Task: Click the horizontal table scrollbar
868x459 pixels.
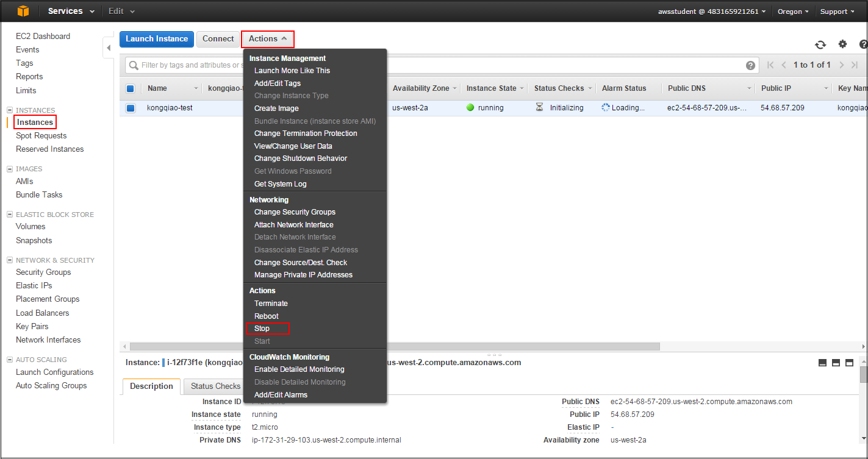Action: pyautogui.click(x=395, y=347)
